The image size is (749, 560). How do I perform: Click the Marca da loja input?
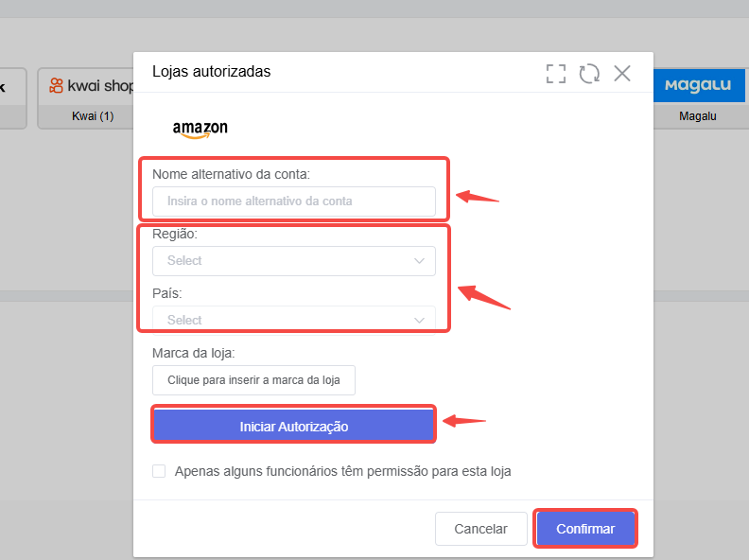[x=253, y=380]
